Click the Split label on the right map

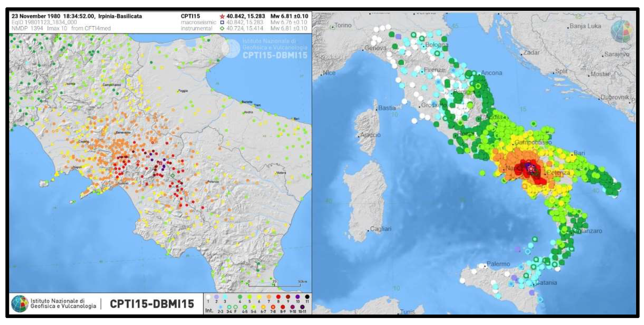(x=561, y=71)
